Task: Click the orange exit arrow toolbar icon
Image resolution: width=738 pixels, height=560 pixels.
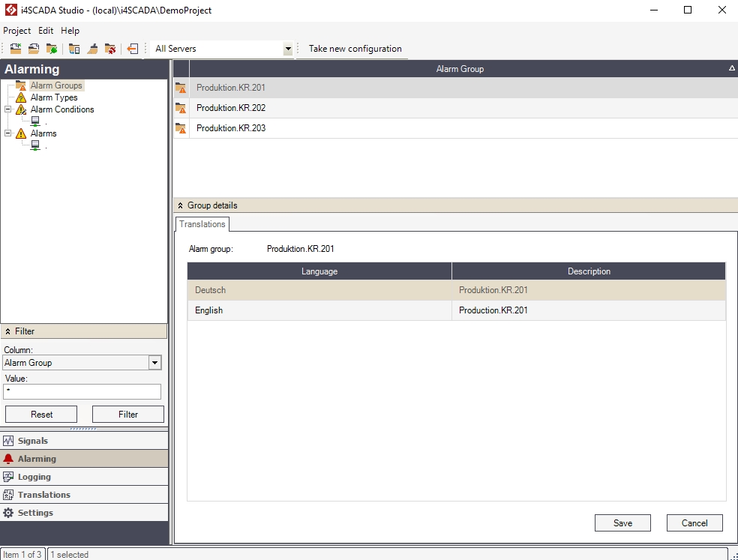Action: point(133,49)
